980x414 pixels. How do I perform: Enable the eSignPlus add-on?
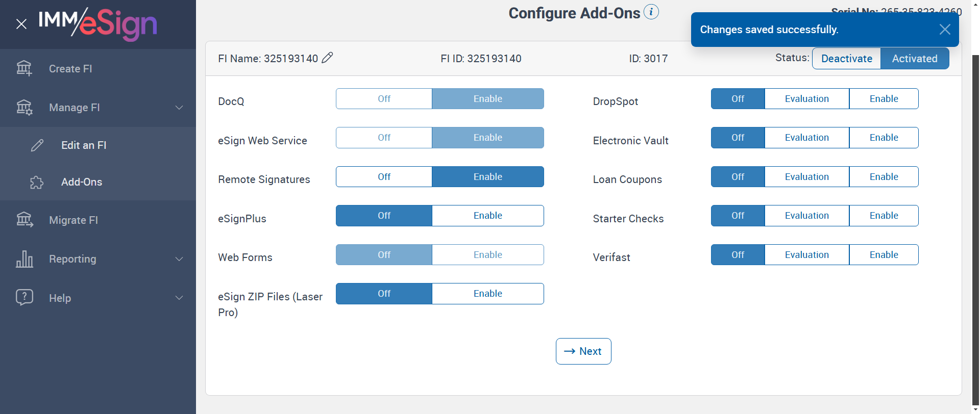click(487, 216)
